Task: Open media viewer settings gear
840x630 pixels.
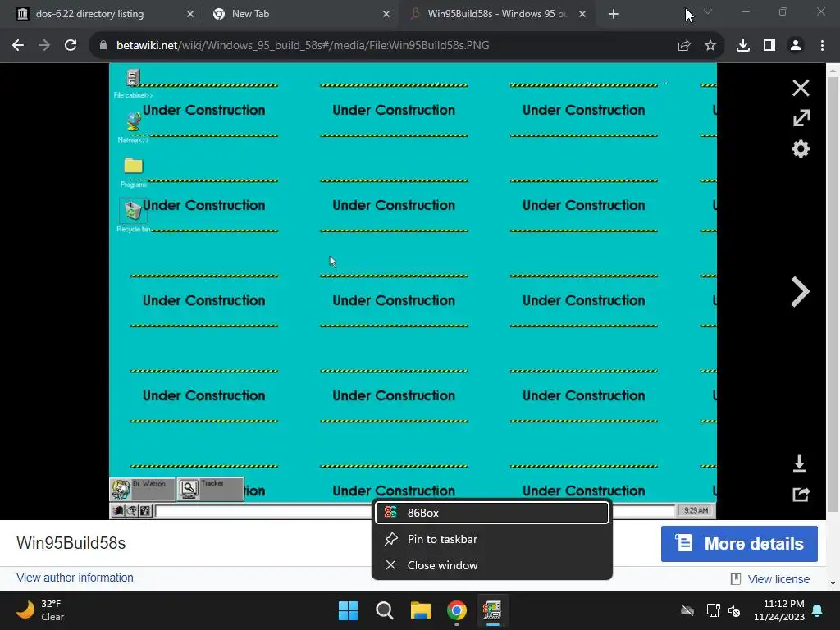Action: [801, 148]
